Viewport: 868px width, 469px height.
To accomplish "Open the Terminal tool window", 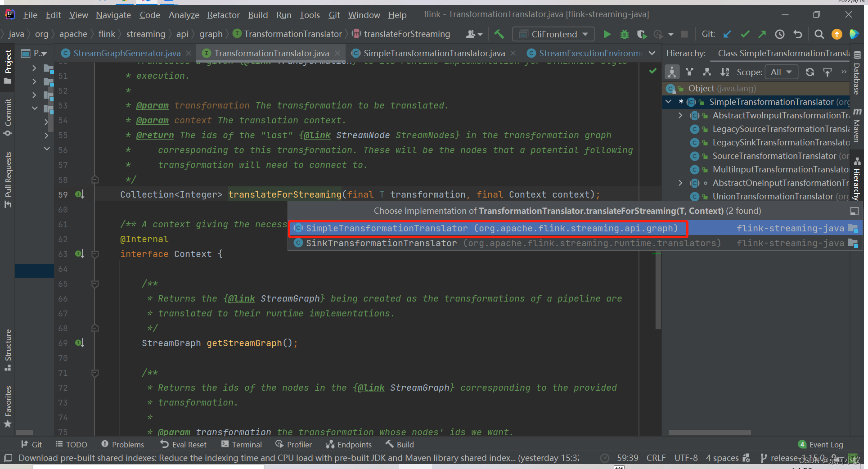I will [x=241, y=444].
